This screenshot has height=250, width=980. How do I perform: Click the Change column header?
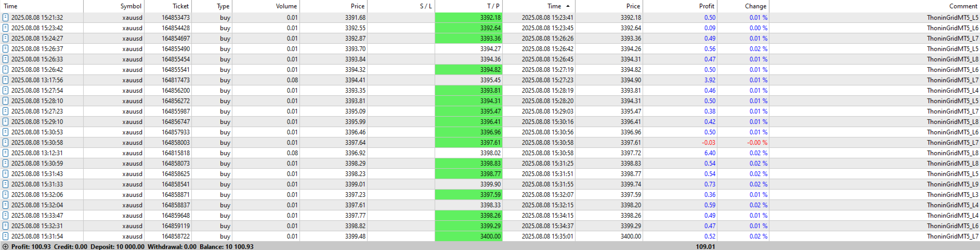[742, 6]
